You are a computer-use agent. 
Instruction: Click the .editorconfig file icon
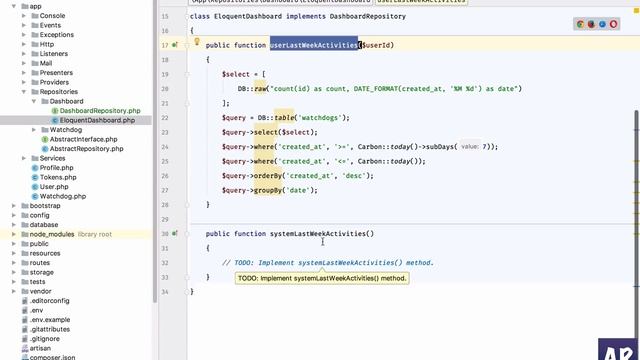25,300
